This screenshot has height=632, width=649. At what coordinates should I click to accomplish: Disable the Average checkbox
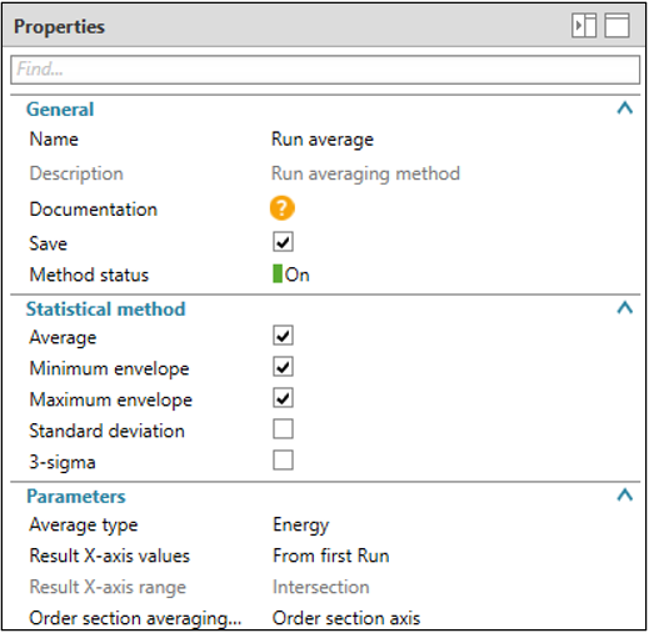[x=283, y=337]
